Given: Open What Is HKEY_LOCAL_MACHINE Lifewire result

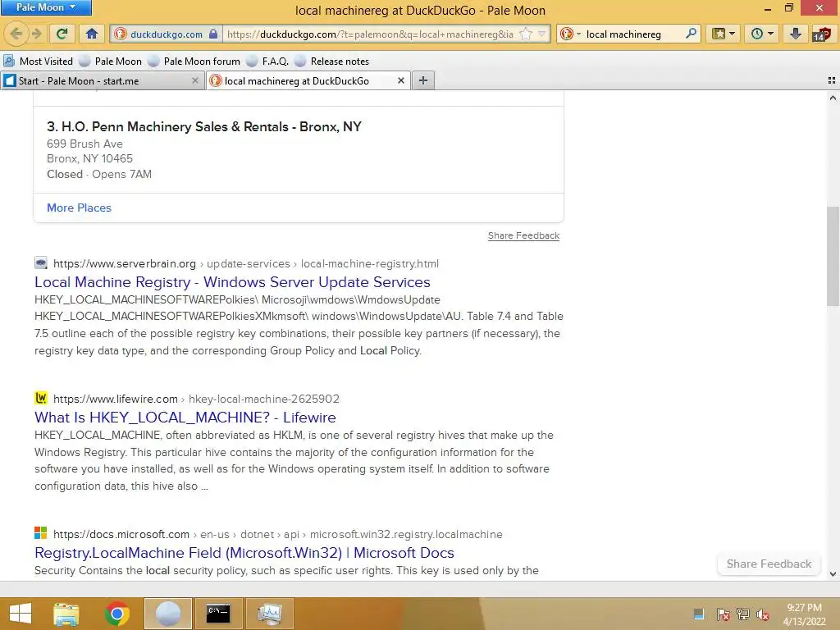Looking at the screenshot, I should tap(185, 418).
